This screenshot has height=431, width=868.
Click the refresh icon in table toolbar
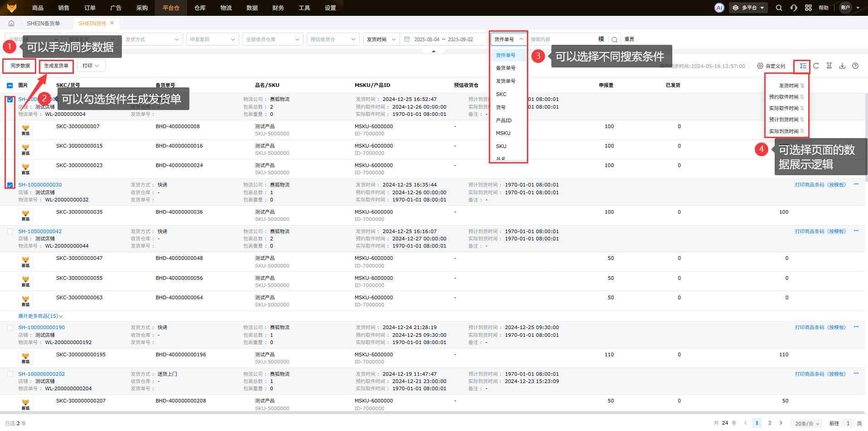(x=816, y=66)
